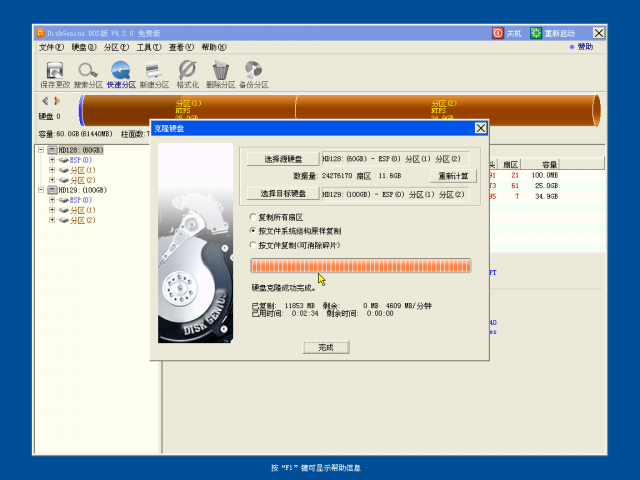Click the 新建分区 new partition icon
This screenshot has height=480, width=640.
pyautogui.click(x=154, y=74)
